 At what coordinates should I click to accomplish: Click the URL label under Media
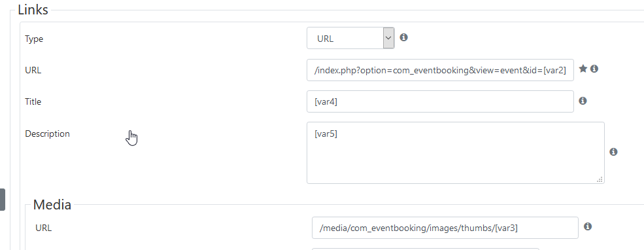[x=44, y=227]
